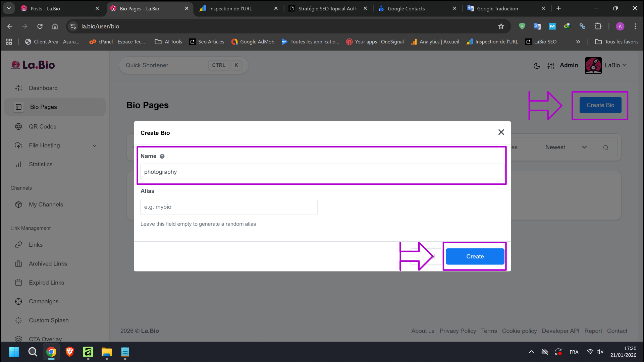Open Brave browser from the taskbar

pyautogui.click(x=70, y=352)
